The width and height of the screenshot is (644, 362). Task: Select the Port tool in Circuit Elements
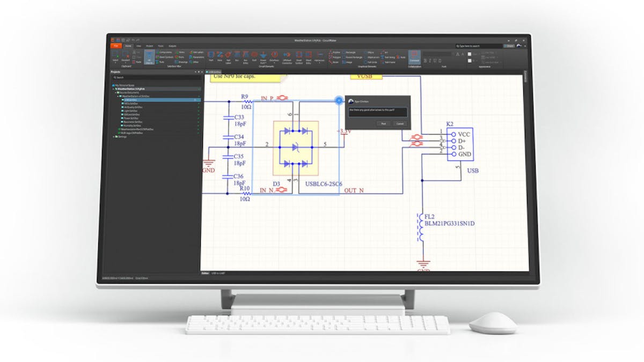click(x=254, y=56)
